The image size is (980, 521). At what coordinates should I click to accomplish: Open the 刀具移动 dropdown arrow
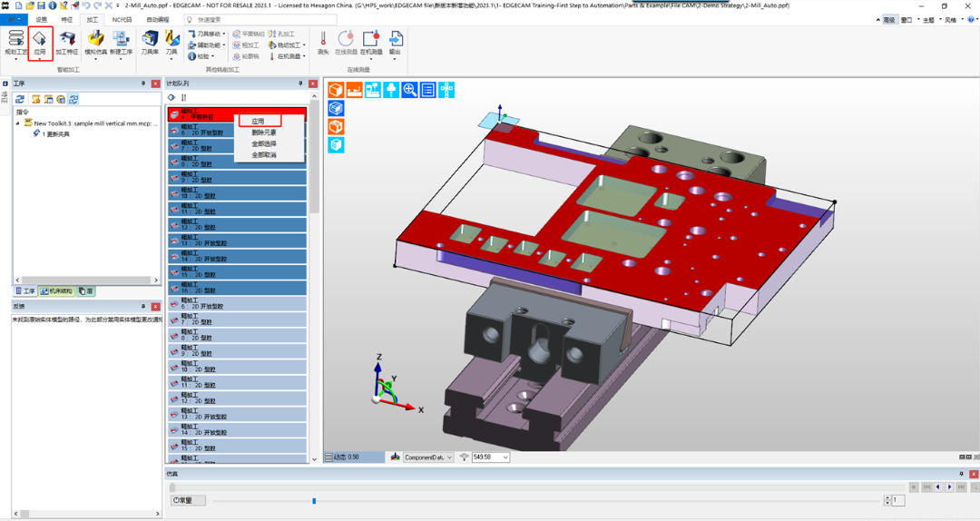[x=224, y=34]
